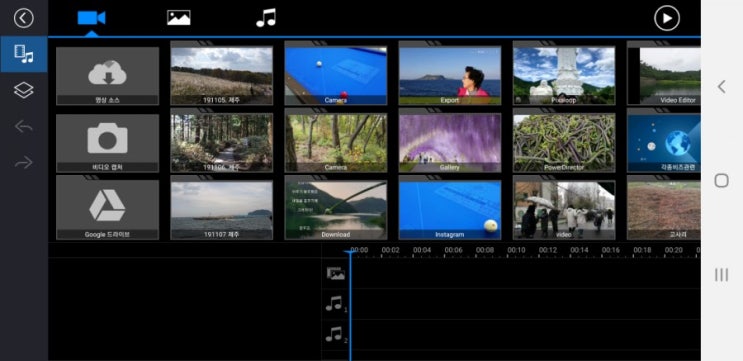
Task: Tap the back arrow circle icon
Action: [24, 18]
